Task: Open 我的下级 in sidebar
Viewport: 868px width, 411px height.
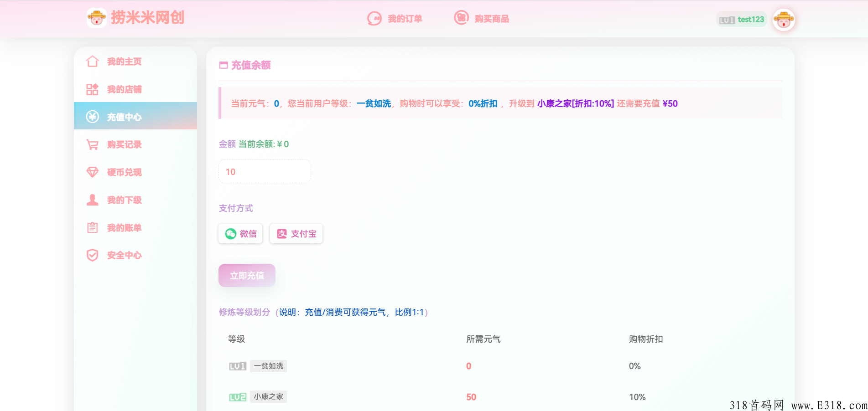Action: click(x=135, y=200)
